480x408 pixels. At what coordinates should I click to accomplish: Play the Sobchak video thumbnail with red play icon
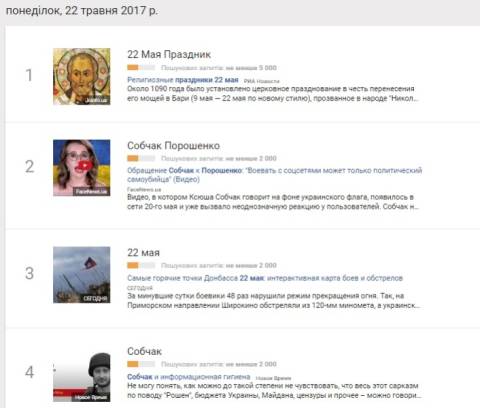[82, 168]
